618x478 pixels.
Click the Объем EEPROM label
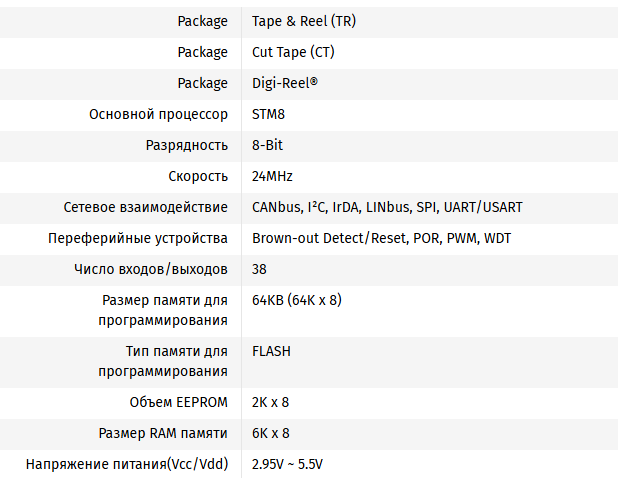179,402
